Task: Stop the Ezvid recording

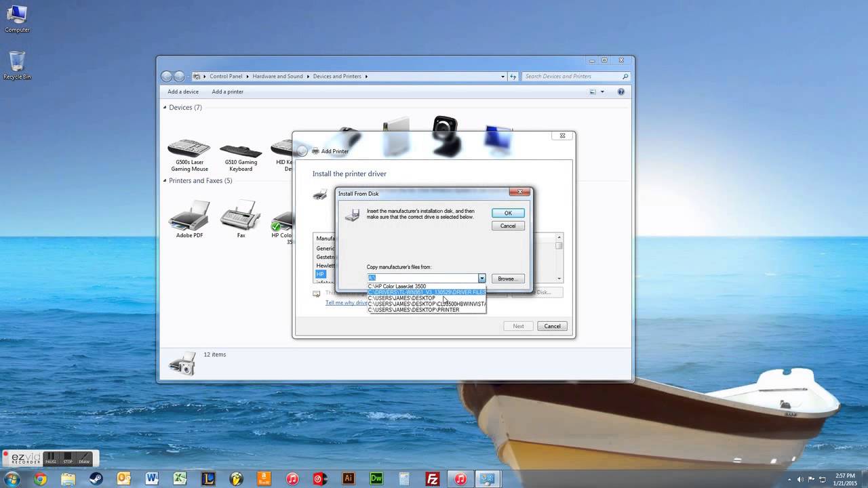Action: coord(67,459)
